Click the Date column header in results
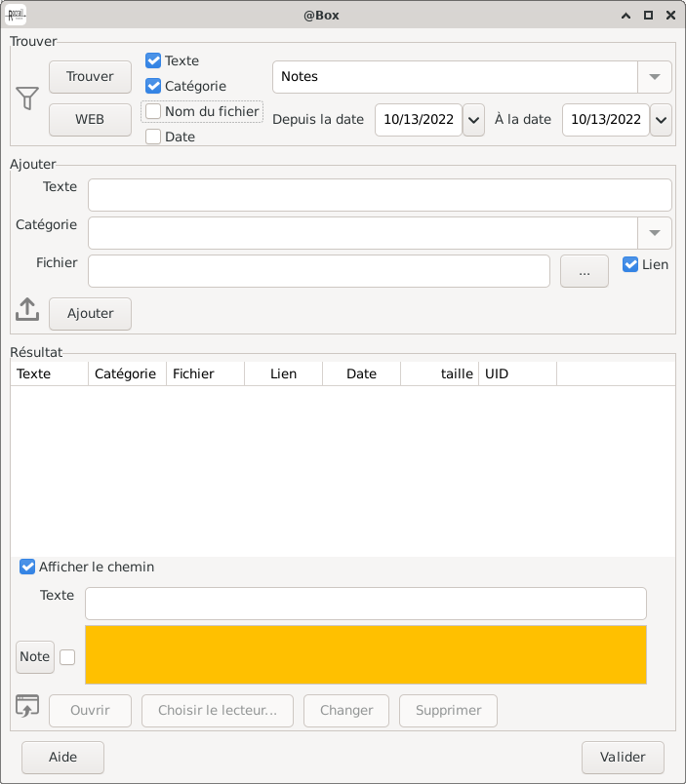 point(361,373)
